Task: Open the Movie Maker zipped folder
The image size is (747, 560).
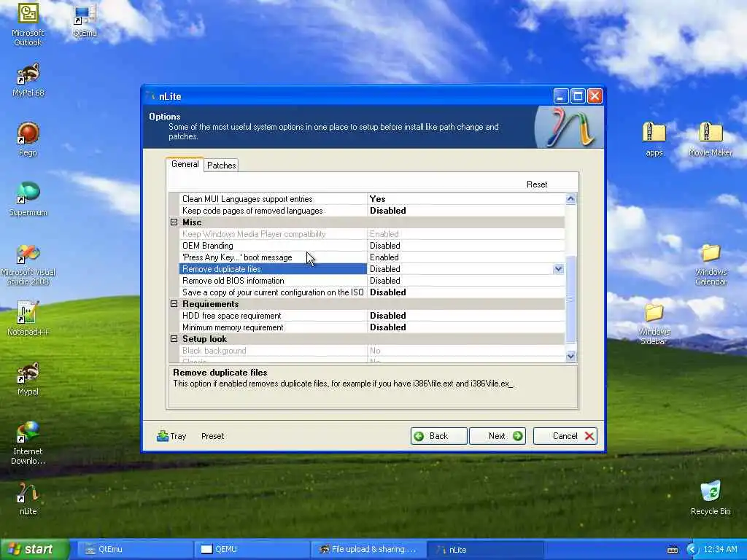Action: [711, 139]
